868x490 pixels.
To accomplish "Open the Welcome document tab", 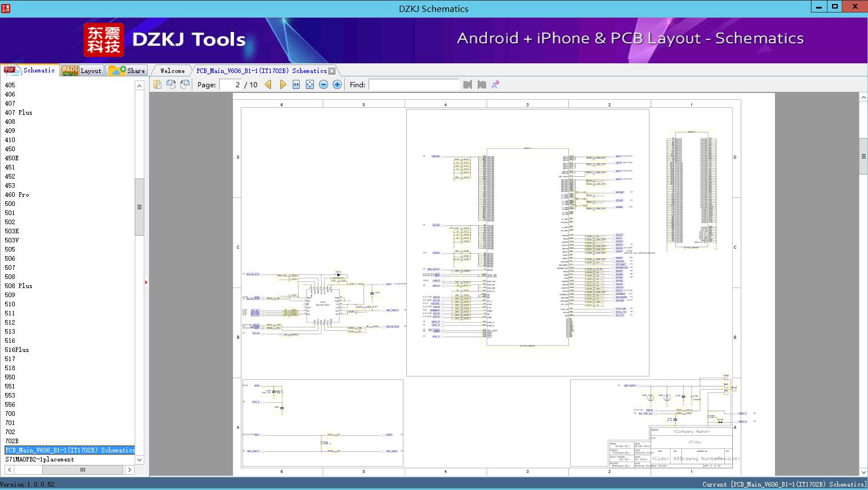I will coord(172,71).
